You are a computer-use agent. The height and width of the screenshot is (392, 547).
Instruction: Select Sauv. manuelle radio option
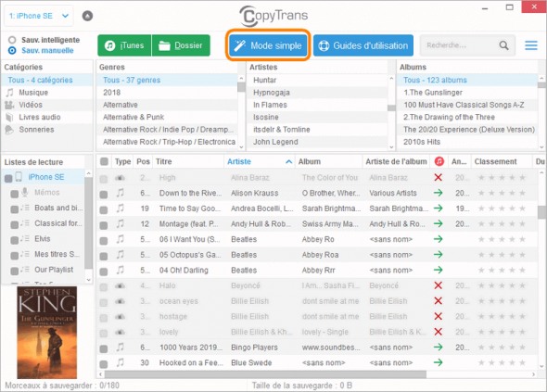coord(12,51)
